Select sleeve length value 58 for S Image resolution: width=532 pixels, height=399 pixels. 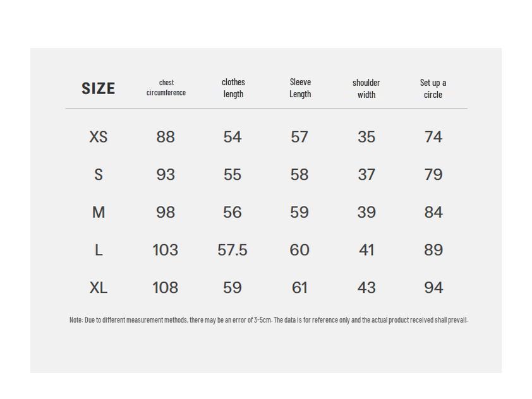pyautogui.click(x=299, y=175)
